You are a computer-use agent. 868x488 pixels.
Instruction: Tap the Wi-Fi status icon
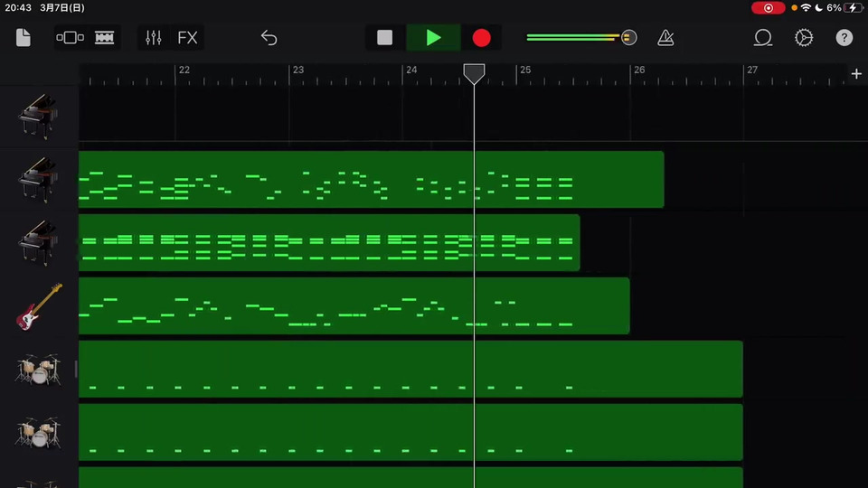806,8
